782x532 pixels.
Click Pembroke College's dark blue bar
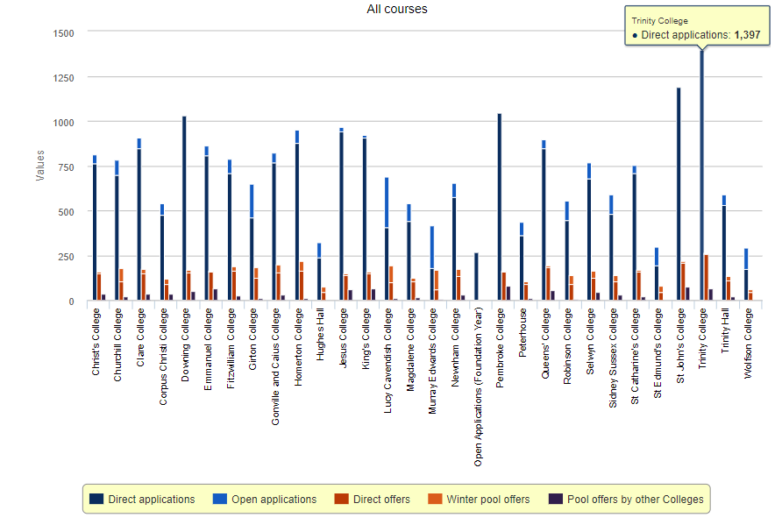click(500, 207)
